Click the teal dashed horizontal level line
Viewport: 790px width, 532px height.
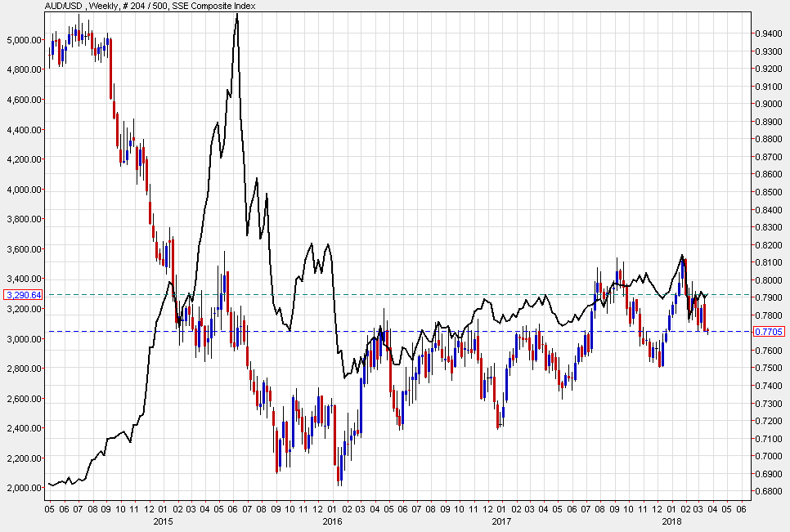(491, 294)
